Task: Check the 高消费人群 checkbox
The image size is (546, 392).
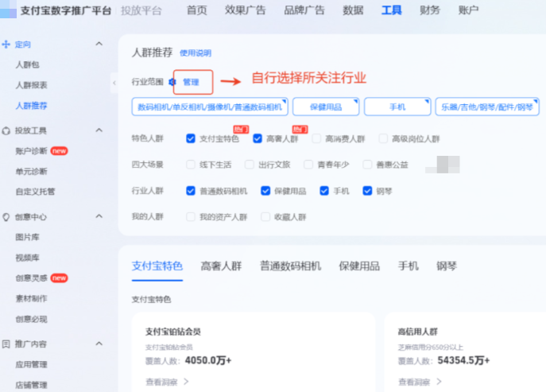Action: (x=316, y=138)
